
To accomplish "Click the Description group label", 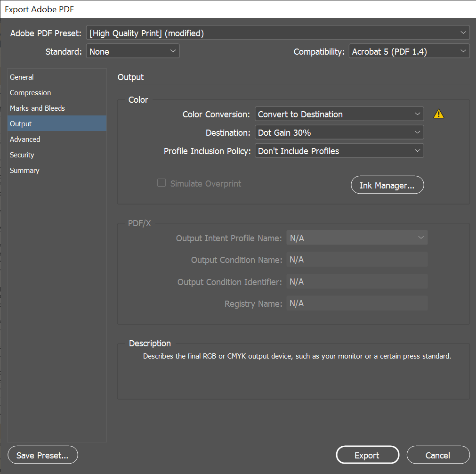I will tap(150, 343).
